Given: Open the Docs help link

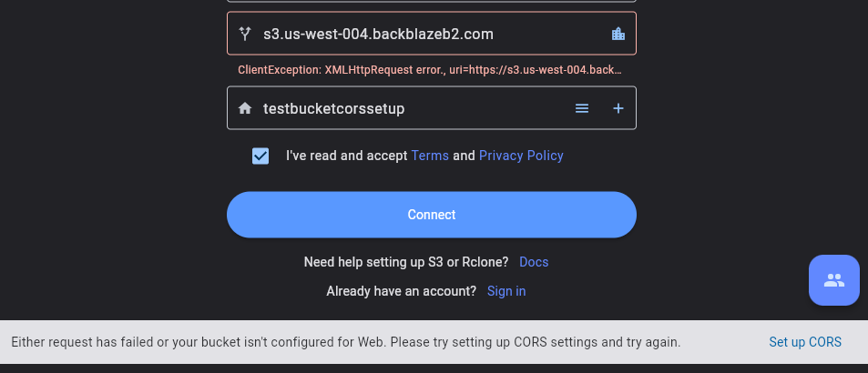Looking at the screenshot, I should click(534, 262).
